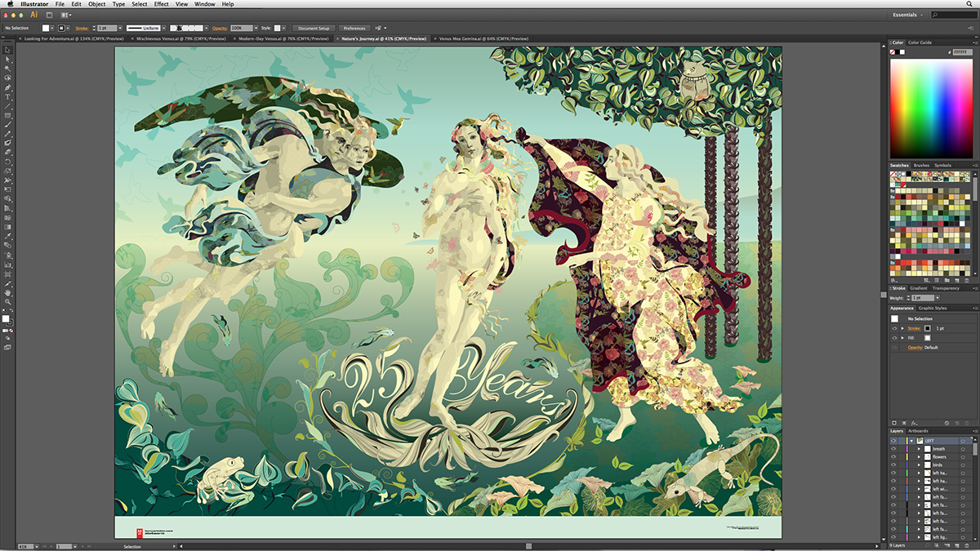Switch to the Venus Mea Gemina.ai document tab
This screenshot has width=980, height=551.
(x=482, y=38)
